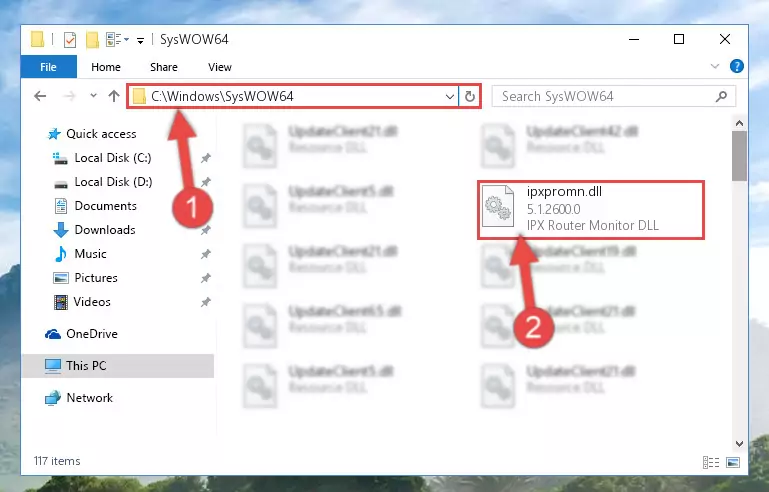Click the Music note icon

point(61,254)
